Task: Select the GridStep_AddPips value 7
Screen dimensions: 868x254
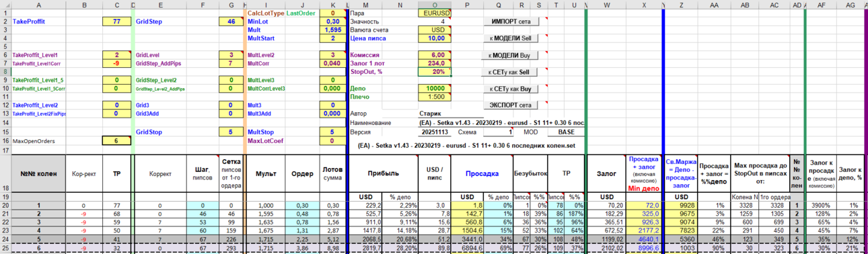Action: tap(231, 63)
